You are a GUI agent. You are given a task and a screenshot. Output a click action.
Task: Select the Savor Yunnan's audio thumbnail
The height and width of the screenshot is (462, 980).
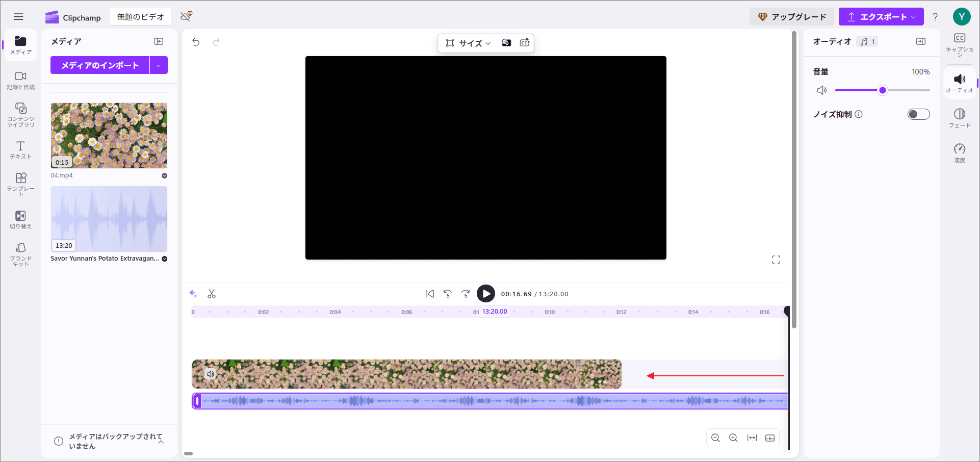click(x=109, y=219)
